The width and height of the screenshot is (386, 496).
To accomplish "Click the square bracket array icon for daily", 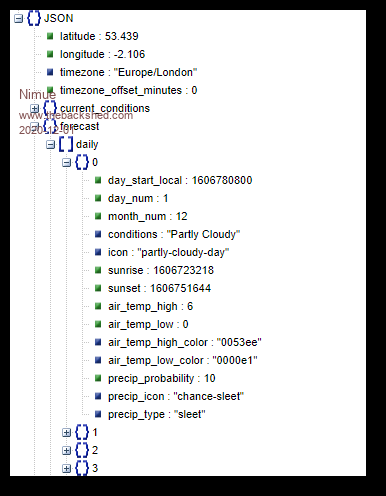I will coord(66,144).
